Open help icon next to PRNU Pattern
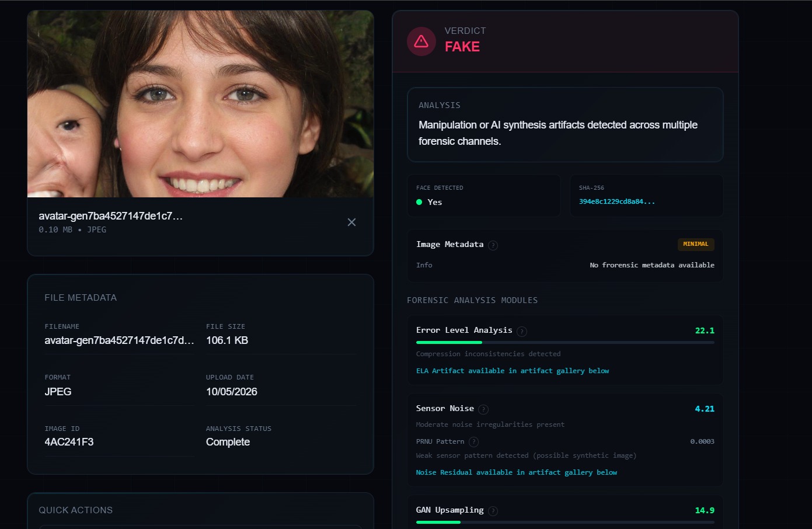Image resolution: width=812 pixels, height=529 pixels. pos(474,442)
